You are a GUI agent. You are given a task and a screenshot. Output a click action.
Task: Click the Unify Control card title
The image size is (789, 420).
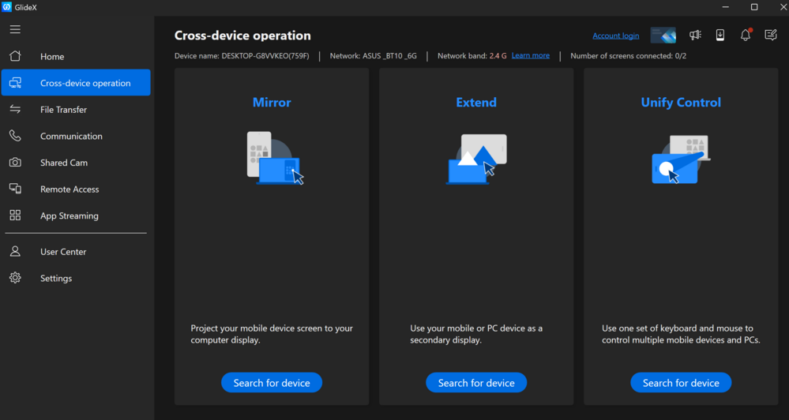coord(681,103)
